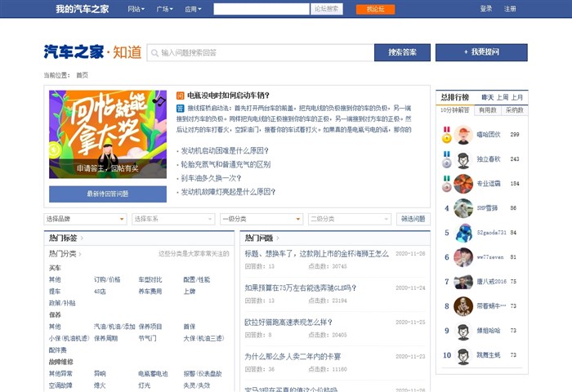Image resolution: width=572 pixels, height=392 pixels.
Task: Open the 选择车系 dropdown
Action: point(173,219)
